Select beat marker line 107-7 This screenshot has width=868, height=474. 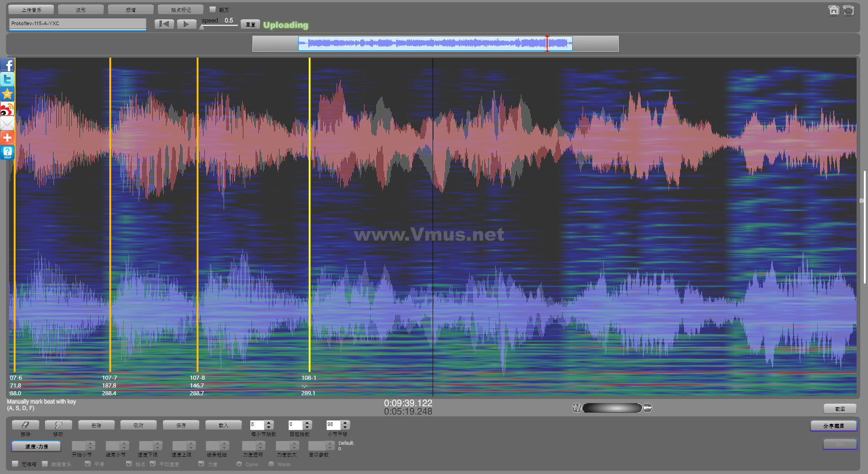coord(110,215)
